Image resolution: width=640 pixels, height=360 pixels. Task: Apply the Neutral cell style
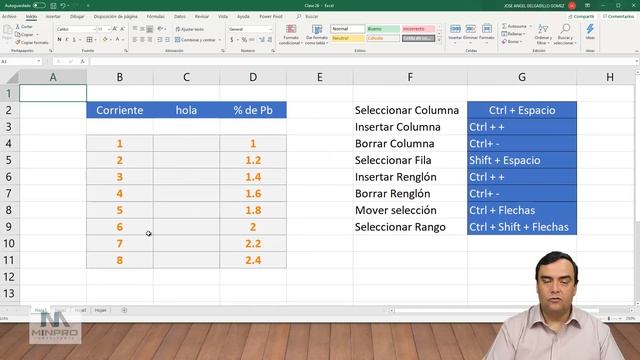click(347, 38)
